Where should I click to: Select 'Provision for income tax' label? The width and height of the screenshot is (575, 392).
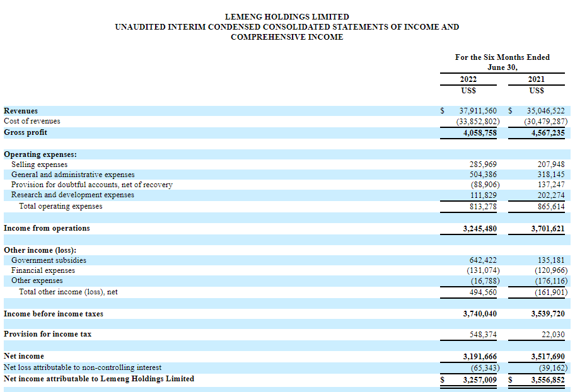coord(47,334)
